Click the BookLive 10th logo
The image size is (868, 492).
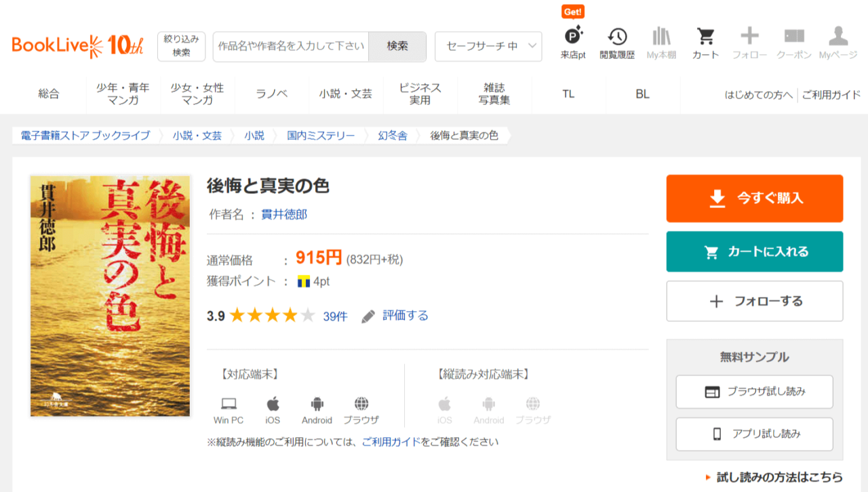pos(78,46)
